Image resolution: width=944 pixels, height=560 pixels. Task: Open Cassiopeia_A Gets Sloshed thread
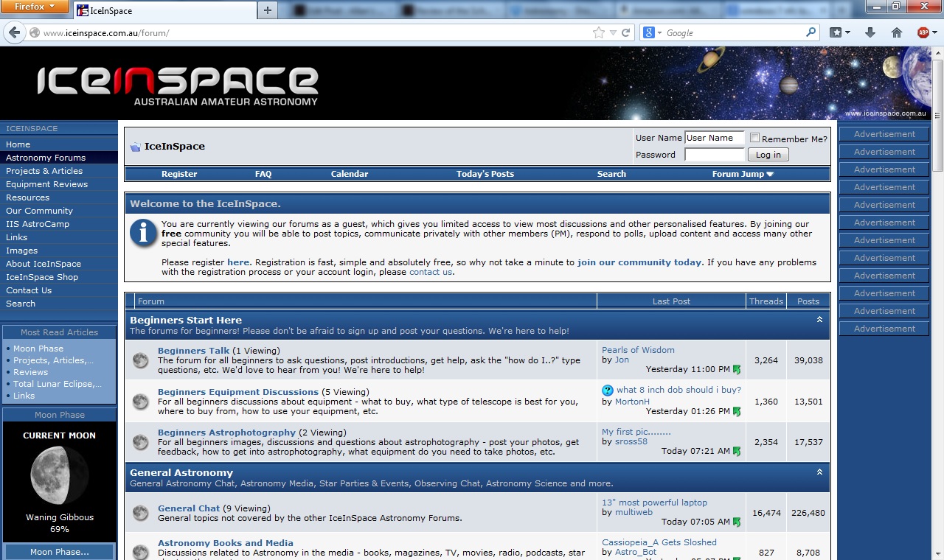pos(659,542)
